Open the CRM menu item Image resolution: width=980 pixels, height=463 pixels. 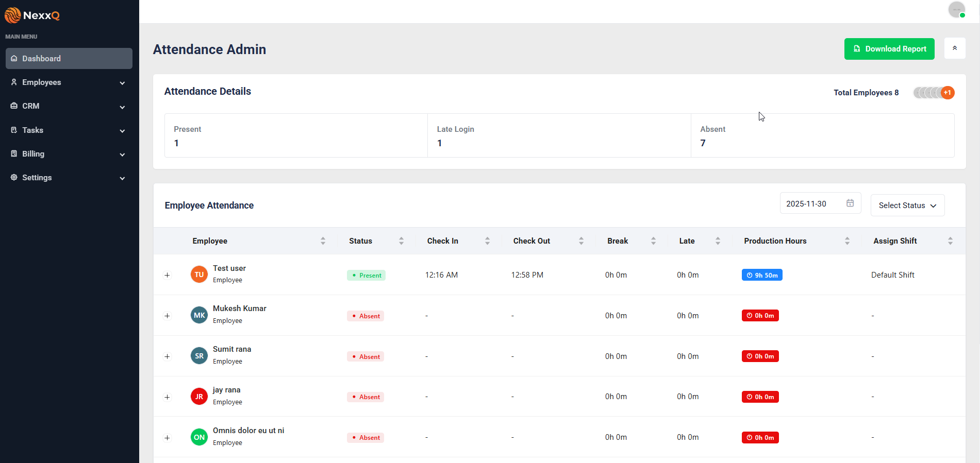click(x=69, y=106)
